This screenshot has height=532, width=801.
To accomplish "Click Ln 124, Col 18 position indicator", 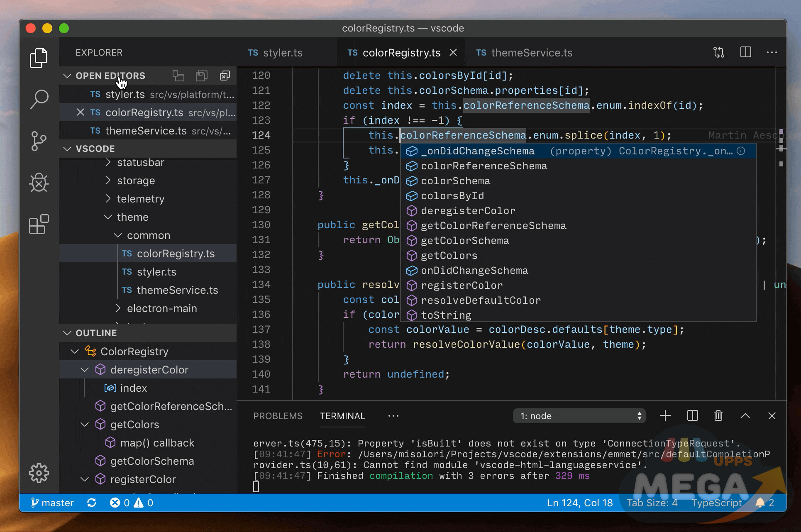I will click(x=580, y=503).
